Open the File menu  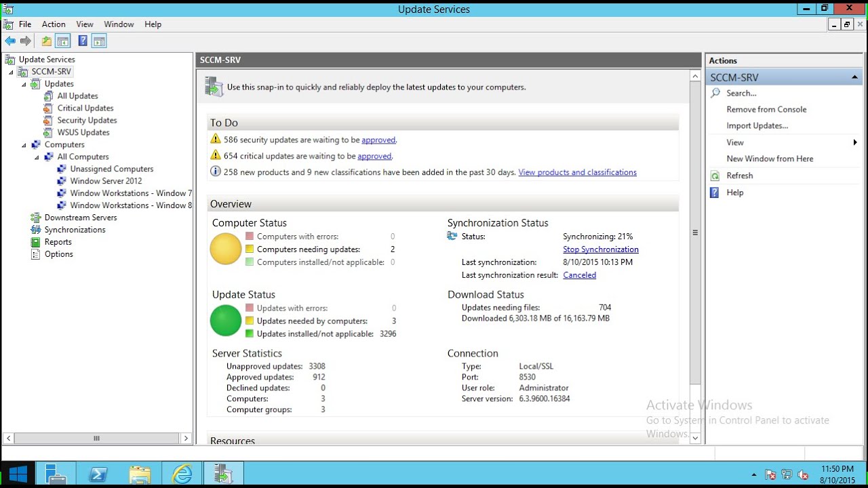(25, 24)
